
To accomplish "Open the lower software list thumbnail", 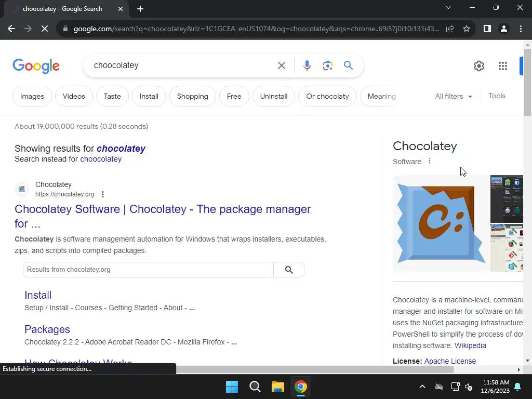I will click(x=507, y=248).
